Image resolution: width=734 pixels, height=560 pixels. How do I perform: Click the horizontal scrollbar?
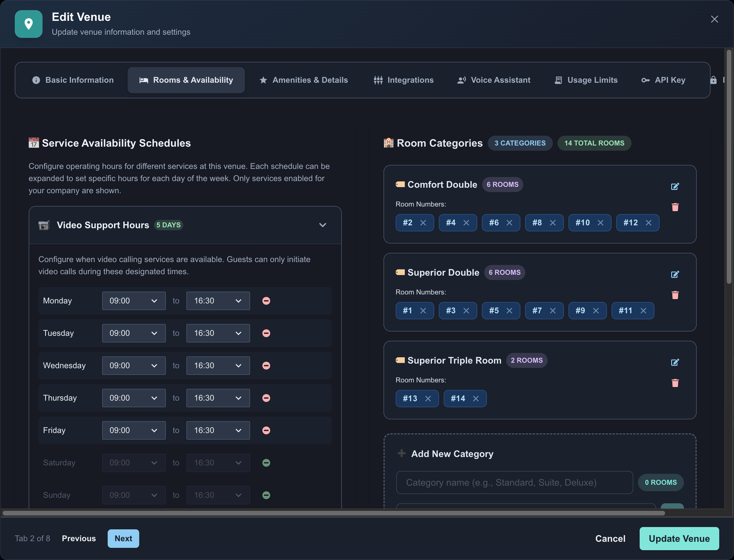pos(333,513)
